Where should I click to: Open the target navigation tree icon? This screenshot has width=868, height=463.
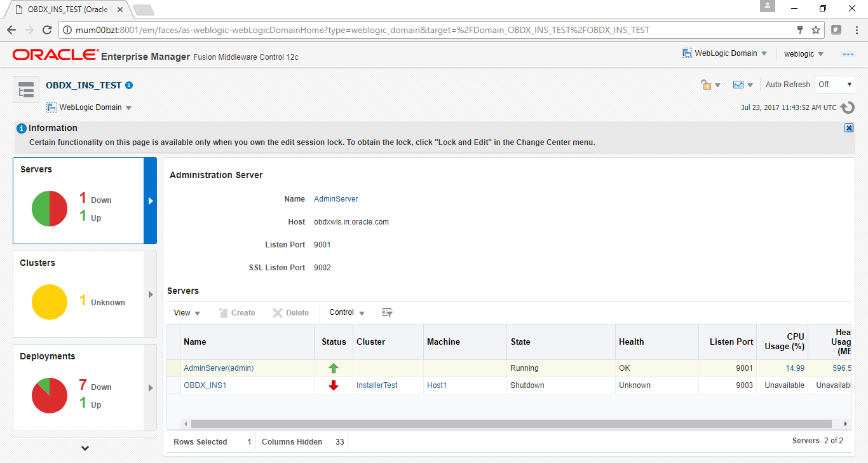[26, 90]
